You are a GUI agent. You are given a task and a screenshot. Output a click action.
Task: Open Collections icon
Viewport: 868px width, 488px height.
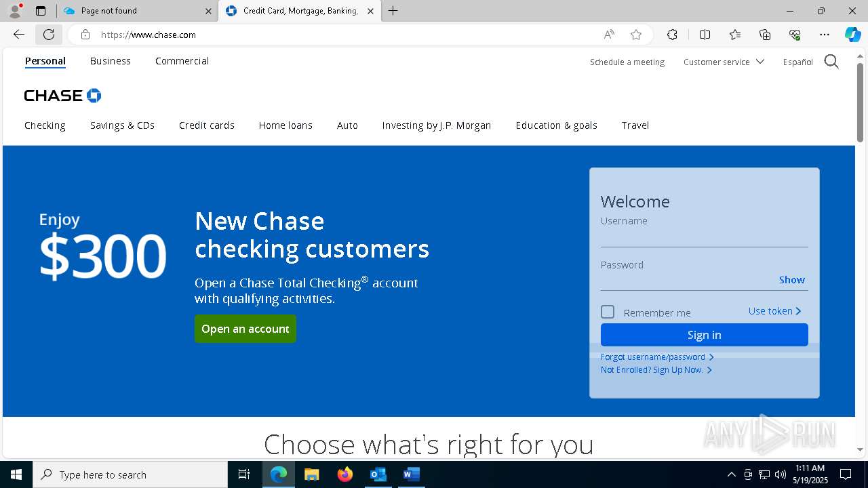click(765, 35)
